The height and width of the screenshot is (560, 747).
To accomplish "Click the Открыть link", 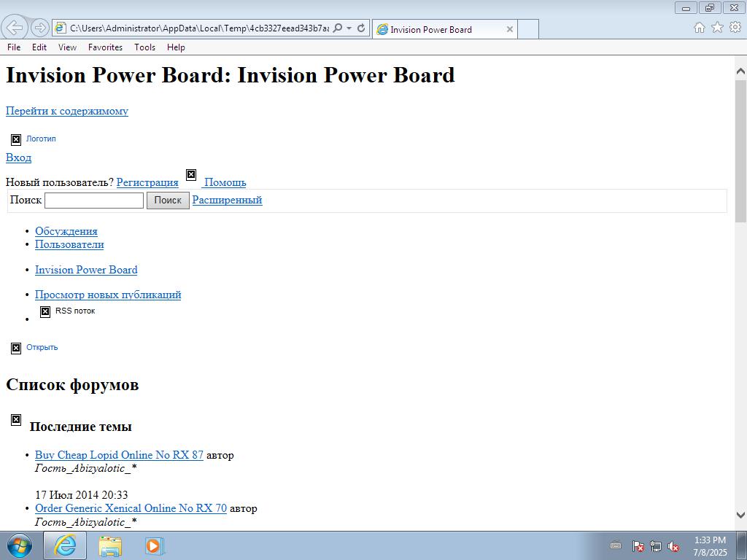I will point(42,347).
